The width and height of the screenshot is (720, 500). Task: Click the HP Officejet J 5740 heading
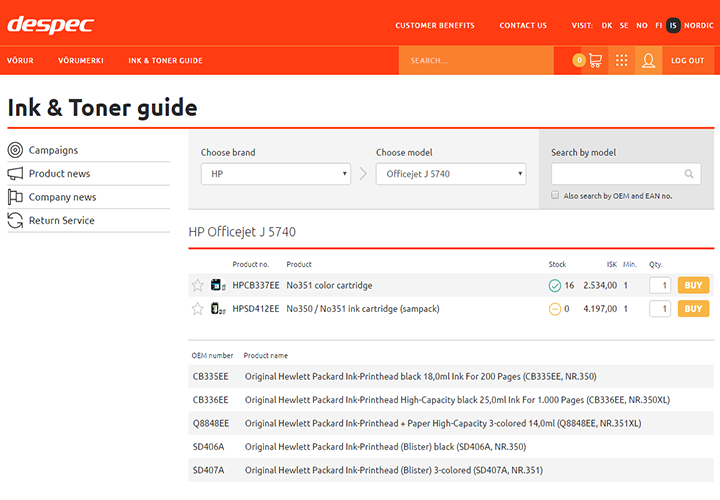point(242,232)
